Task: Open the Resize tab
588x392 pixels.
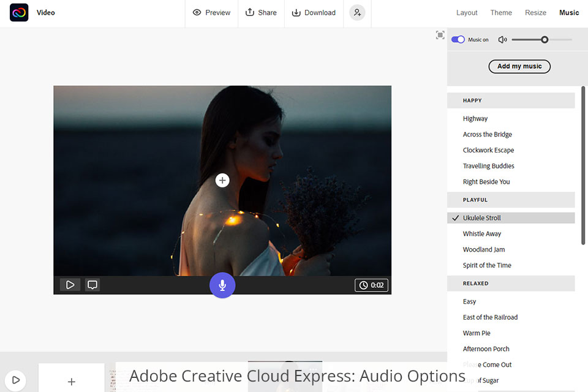Action: pos(535,12)
